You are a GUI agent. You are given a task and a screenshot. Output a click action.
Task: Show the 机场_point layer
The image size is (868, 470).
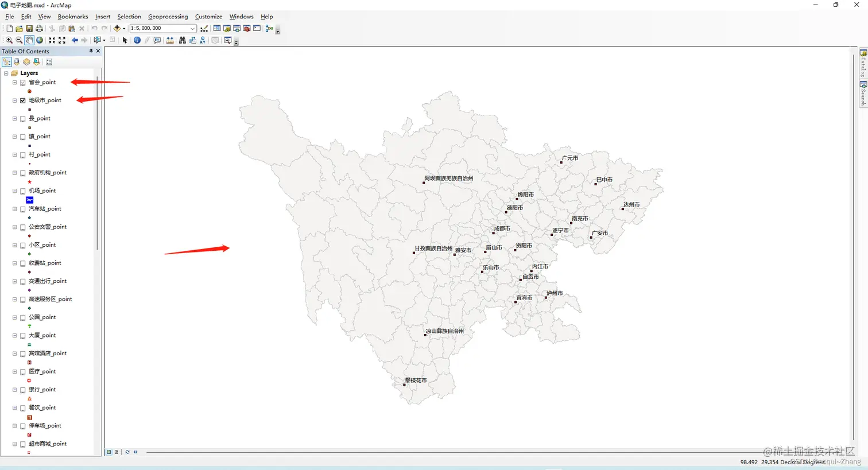(x=23, y=191)
